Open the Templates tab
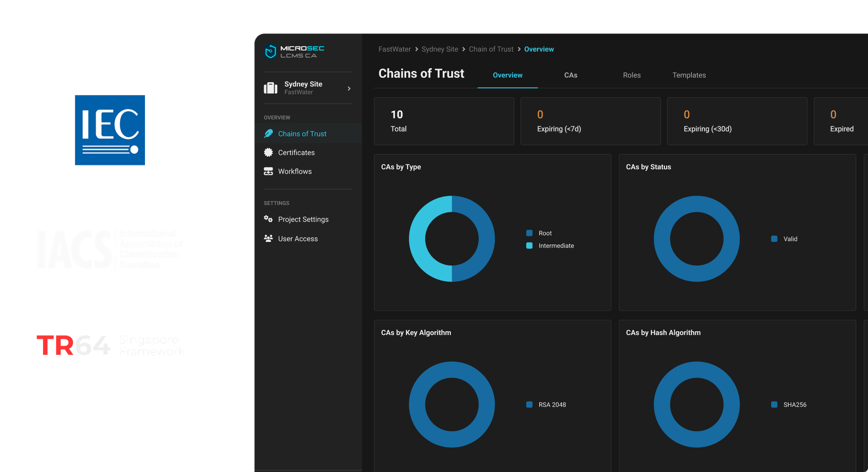Screen dimensions: 868x472 pyautogui.click(x=689, y=75)
